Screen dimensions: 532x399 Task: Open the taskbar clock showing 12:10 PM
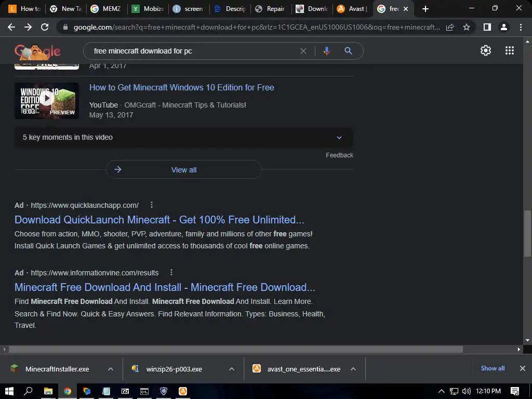coord(488,391)
